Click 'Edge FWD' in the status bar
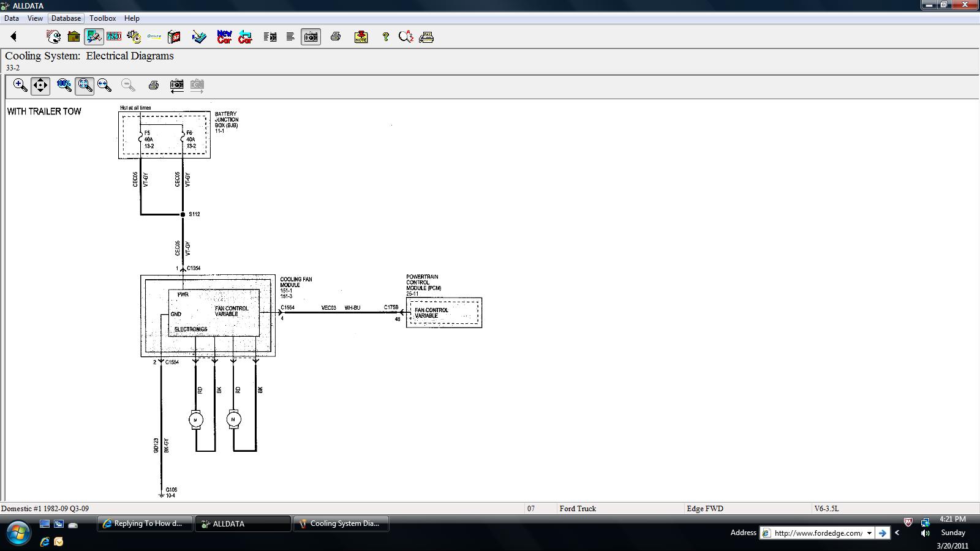The width and height of the screenshot is (980, 551). pyautogui.click(x=705, y=508)
